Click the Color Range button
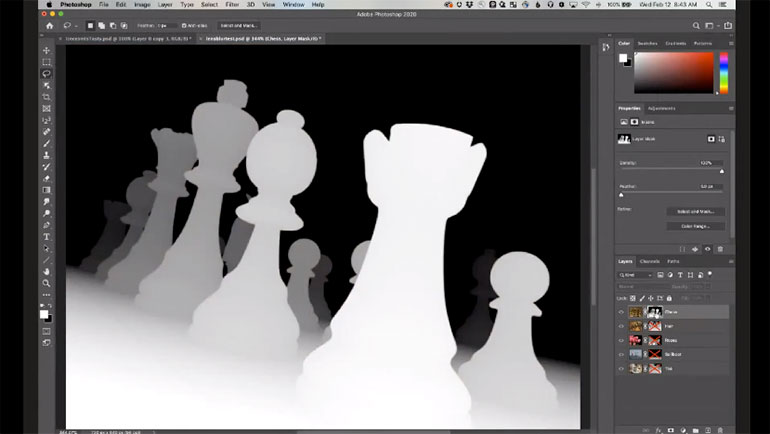This screenshot has width=770, height=434. pos(695,226)
